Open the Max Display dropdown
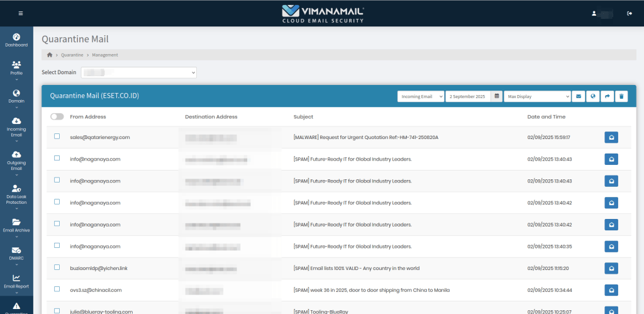Viewport: 644px width, 314px height. [537, 96]
